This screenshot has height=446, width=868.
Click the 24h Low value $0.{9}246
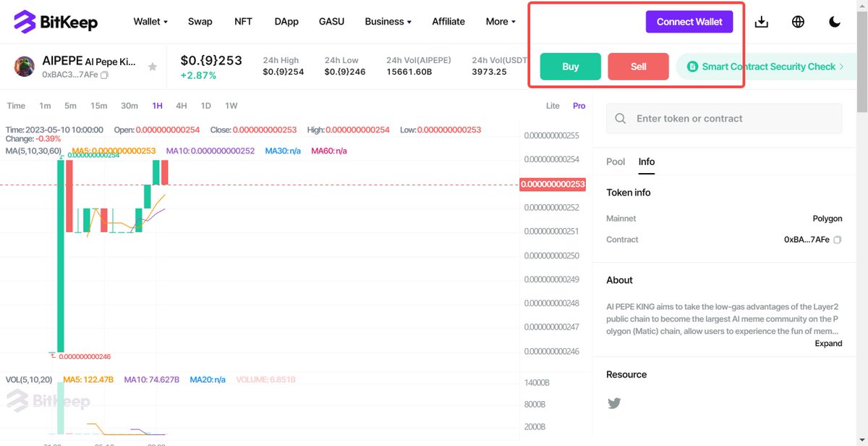(344, 72)
